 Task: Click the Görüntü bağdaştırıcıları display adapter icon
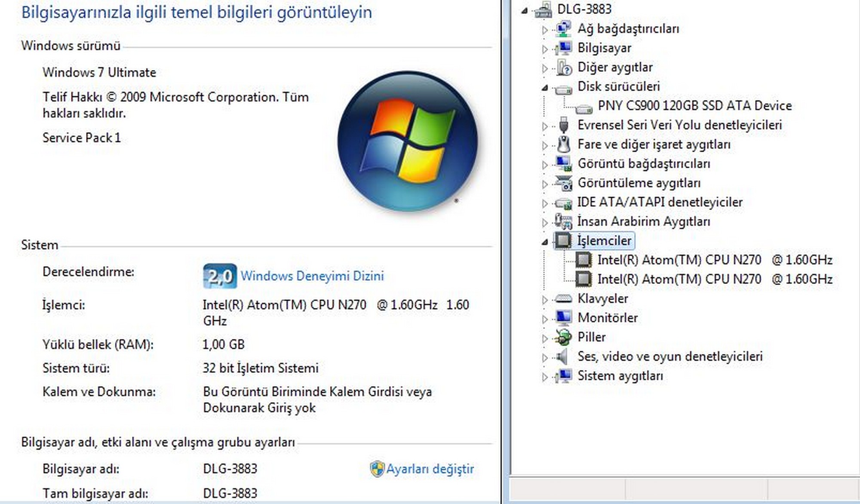click(x=563, y=164)
